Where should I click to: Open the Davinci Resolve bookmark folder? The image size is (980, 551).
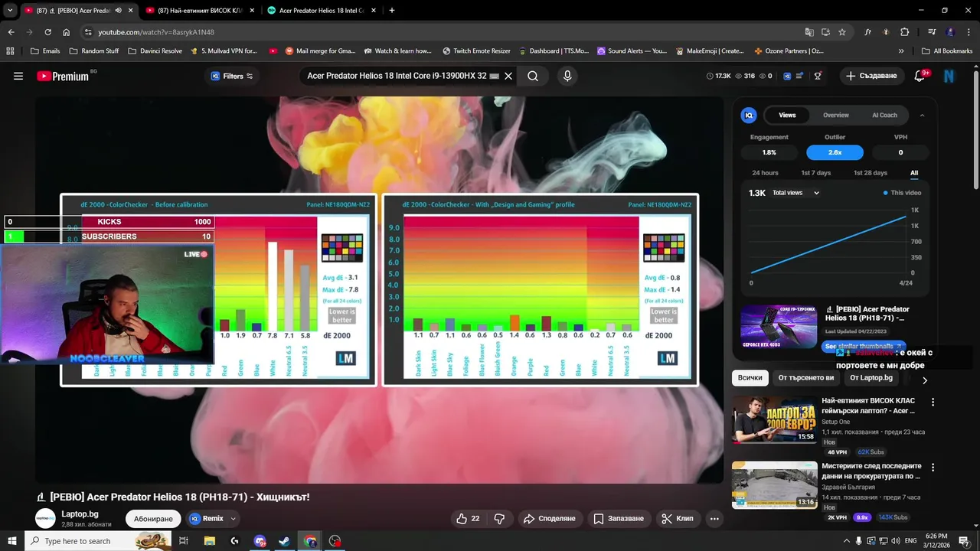pyautogui.click(x=155, y=51)
